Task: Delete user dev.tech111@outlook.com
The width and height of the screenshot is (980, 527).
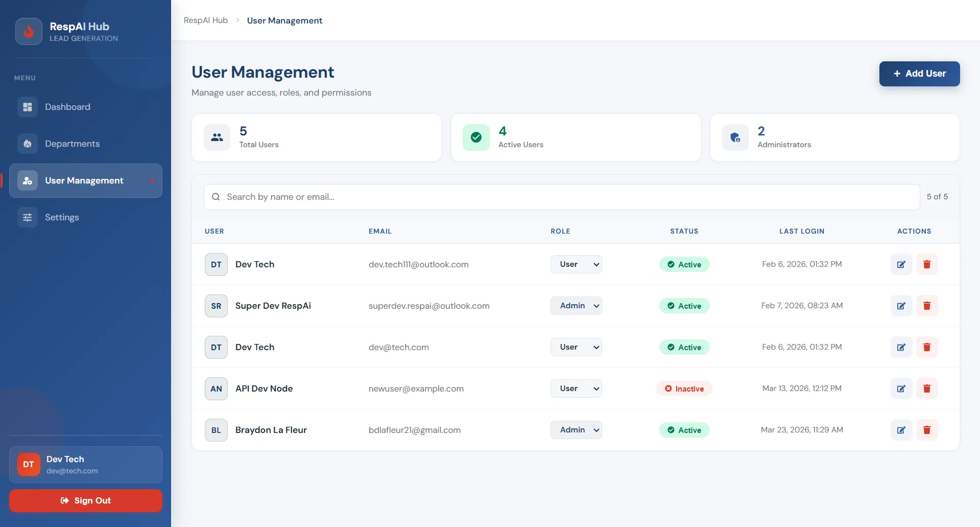Action: pos(927,264)
